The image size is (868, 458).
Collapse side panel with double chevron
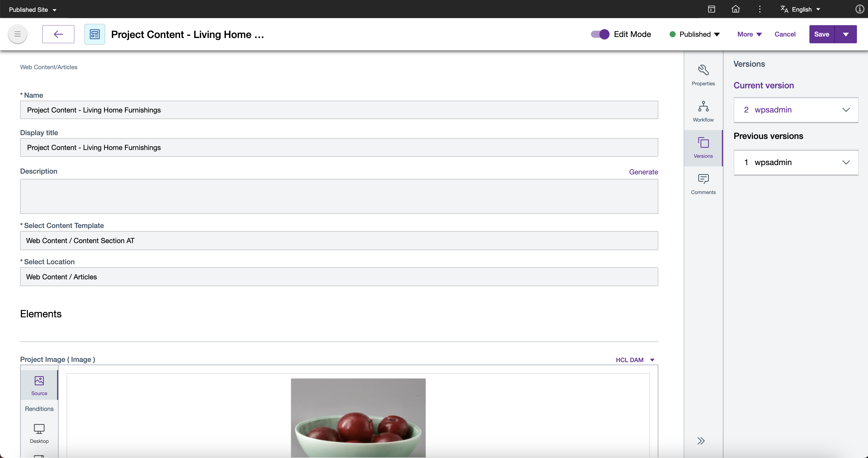[x=701, y=441]
